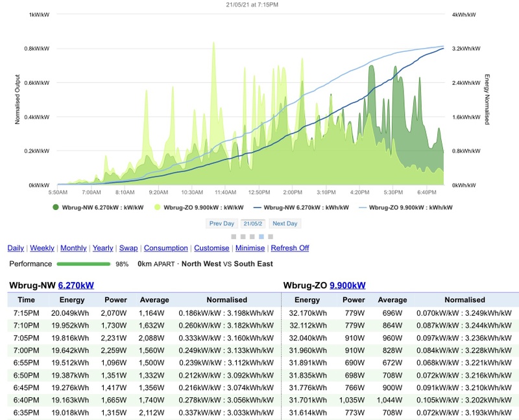This screenshot has width=519, height=420.
Task: Toggle Wbrug-NW kWh/kW legend line
Action: 301,207
